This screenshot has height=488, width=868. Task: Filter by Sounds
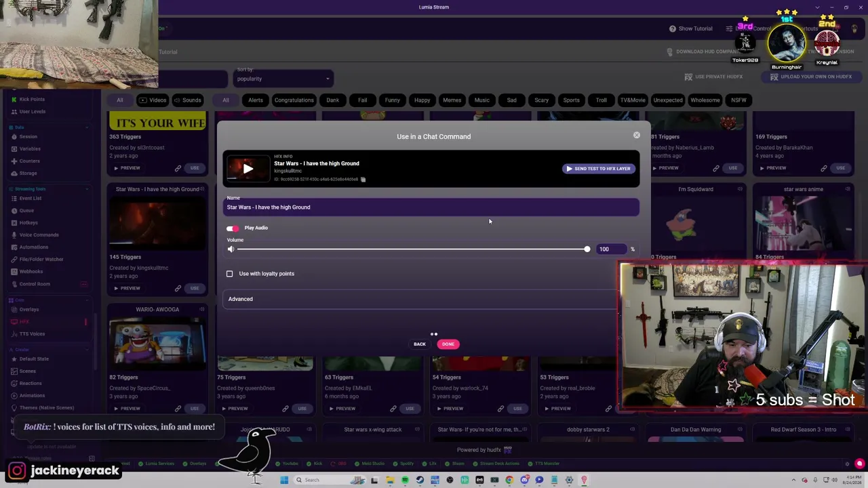point(187,100)
